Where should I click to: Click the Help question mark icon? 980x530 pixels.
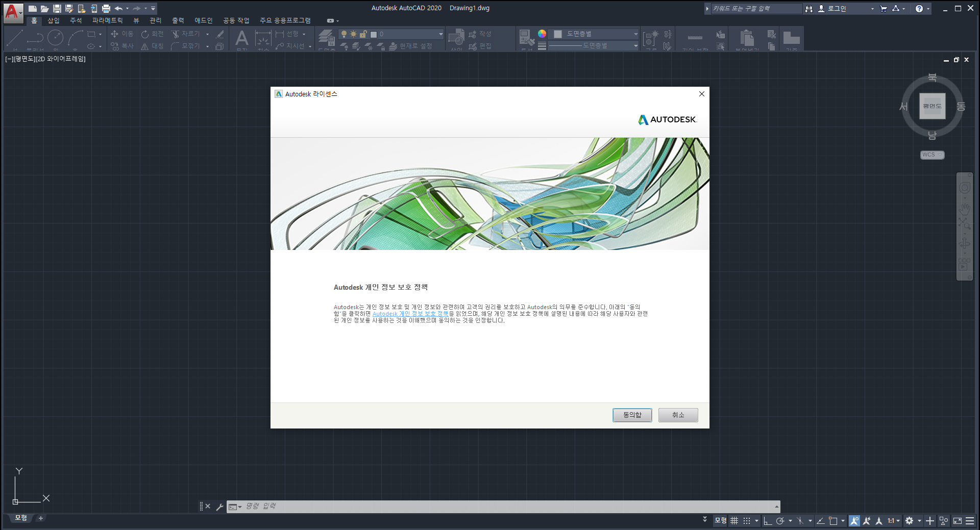(919, 9)
